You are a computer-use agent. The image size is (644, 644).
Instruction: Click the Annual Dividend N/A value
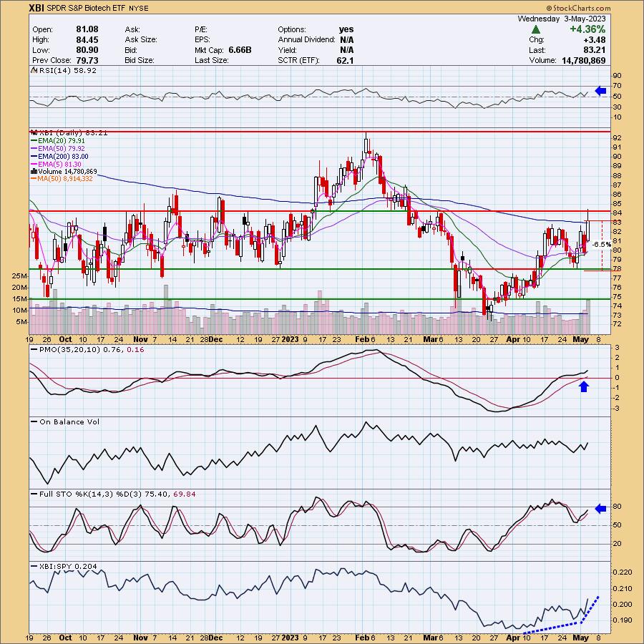pos(346,39)
